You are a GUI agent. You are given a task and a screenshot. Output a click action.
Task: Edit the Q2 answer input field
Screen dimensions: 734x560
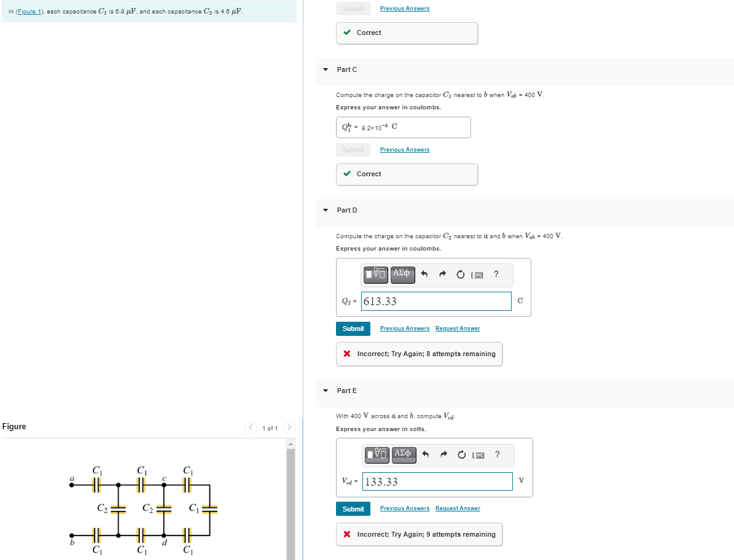click(436, 301)
